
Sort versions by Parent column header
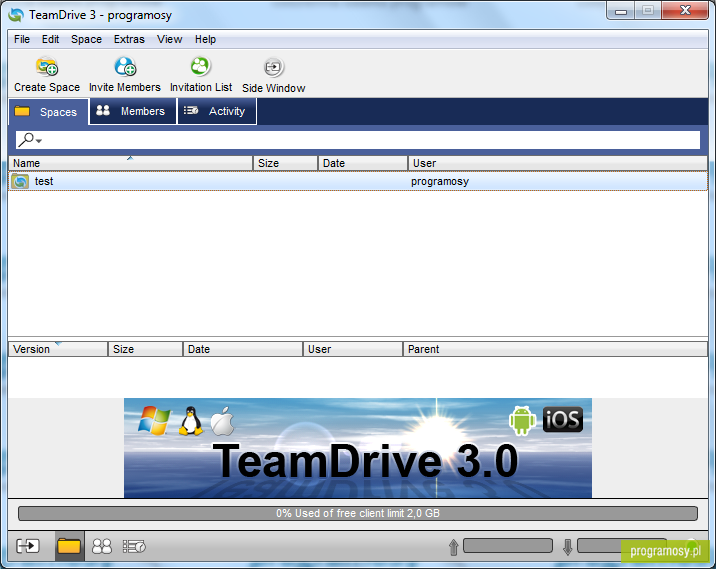click(555, 349)
